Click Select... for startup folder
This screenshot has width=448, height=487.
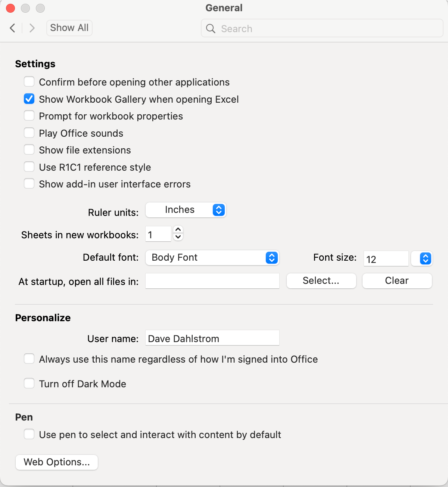click(321, 281)
